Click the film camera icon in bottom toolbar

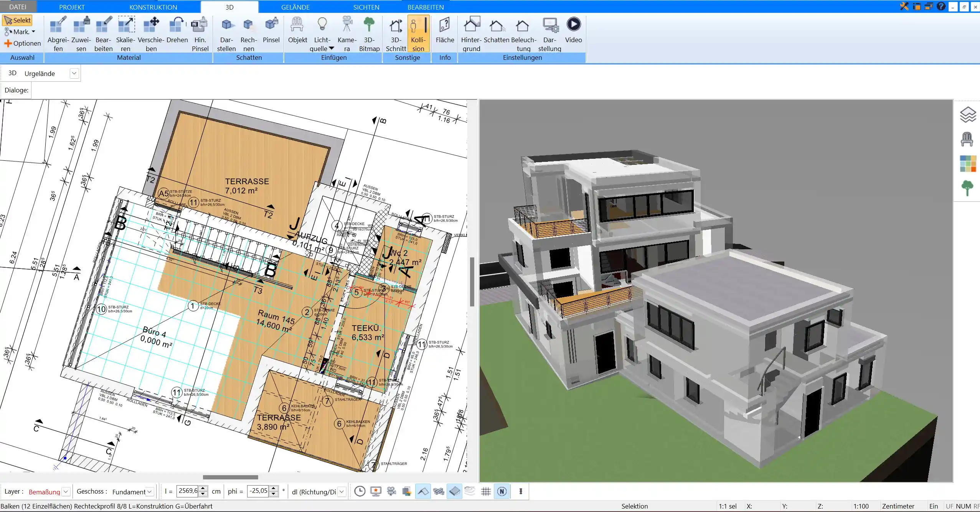pyautogui.click(x=391, y=491)
